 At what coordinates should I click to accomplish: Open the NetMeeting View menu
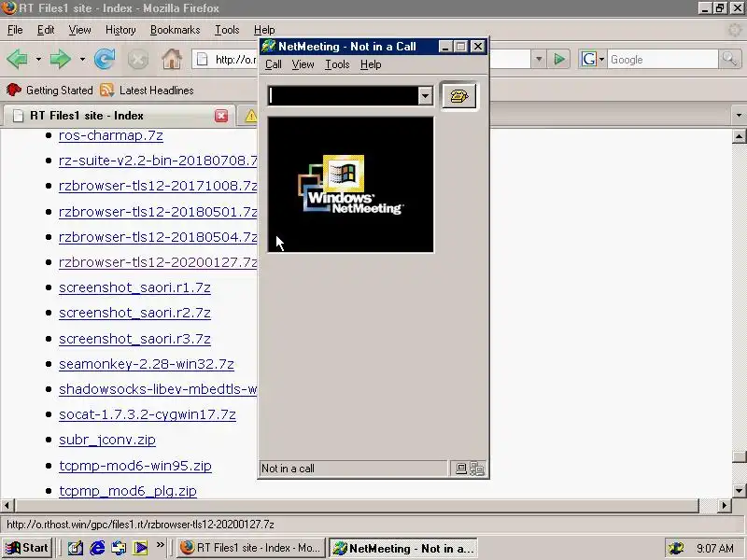click(x=303, y=64)
